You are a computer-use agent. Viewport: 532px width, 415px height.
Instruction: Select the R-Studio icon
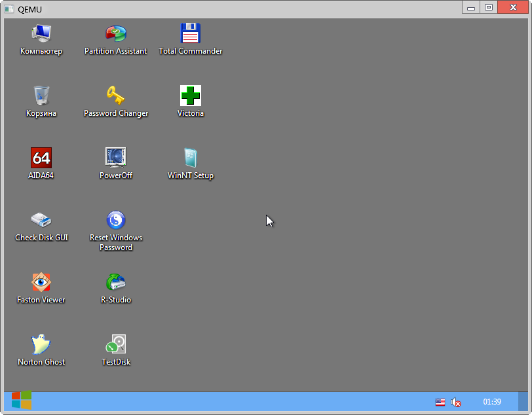pos(116,282)
